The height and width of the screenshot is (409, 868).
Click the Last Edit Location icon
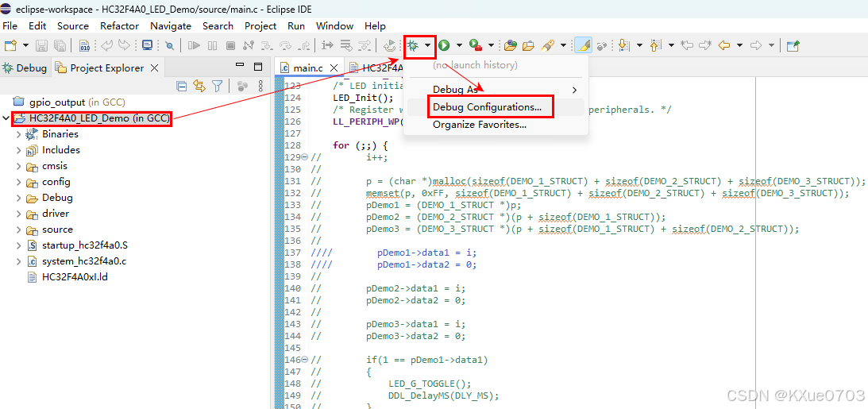point(687,45)
